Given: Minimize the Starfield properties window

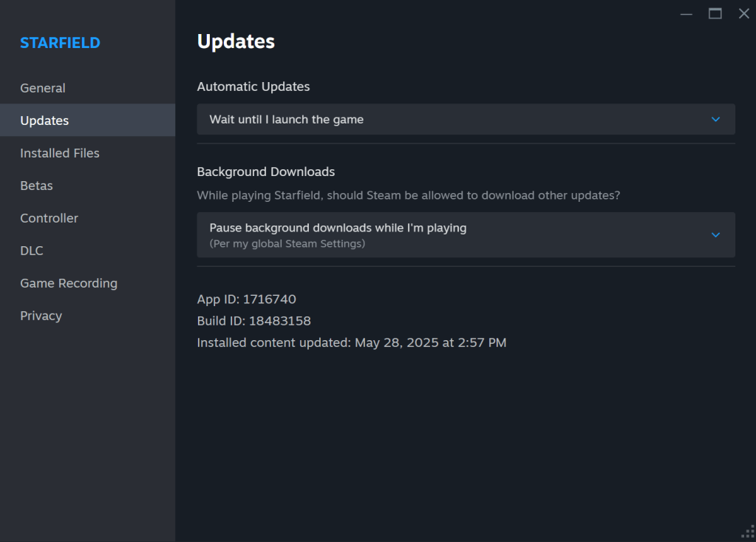Looking at the screenshot, I should pos(687,13).
